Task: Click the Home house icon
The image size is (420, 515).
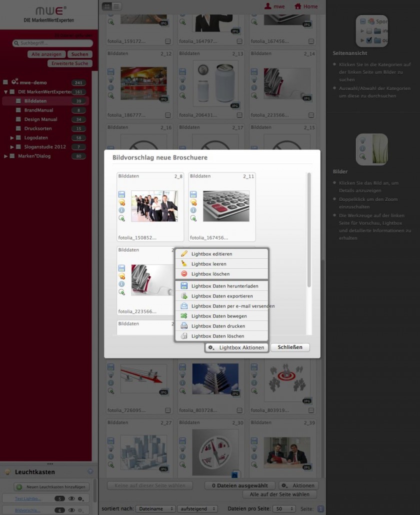Action: pyautogui.click(x=297, y=6)
